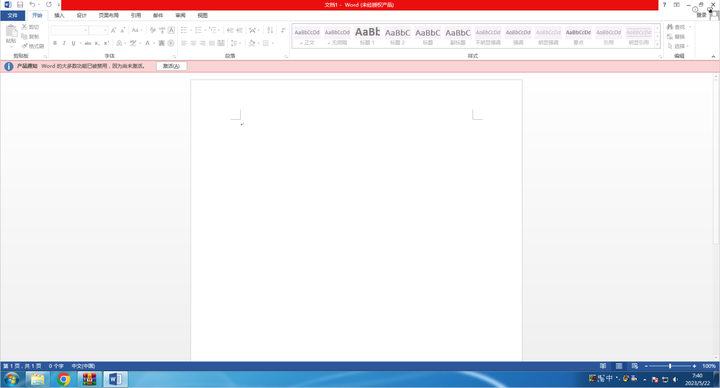Click the Chrome icon in taskbar
This screenshot has height=388, width=720.
click(x=64, y=379)
